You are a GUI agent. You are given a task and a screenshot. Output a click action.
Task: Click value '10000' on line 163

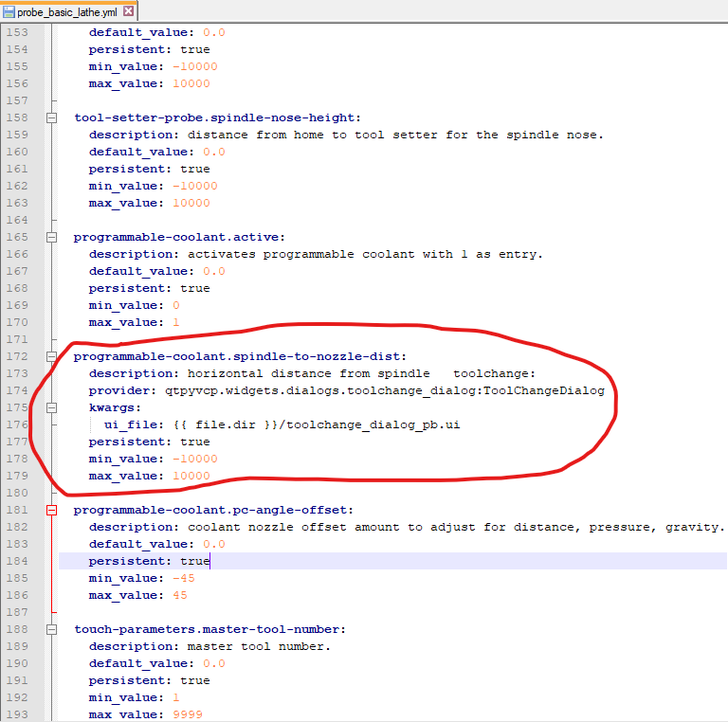pos(191,203)
